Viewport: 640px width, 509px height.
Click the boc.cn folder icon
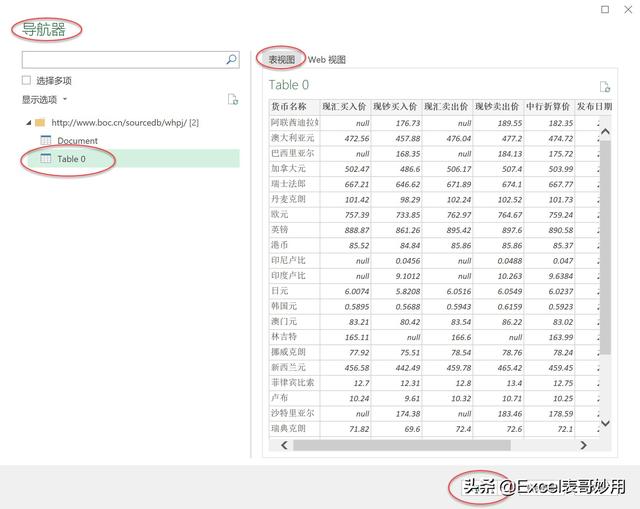(40, 122)
